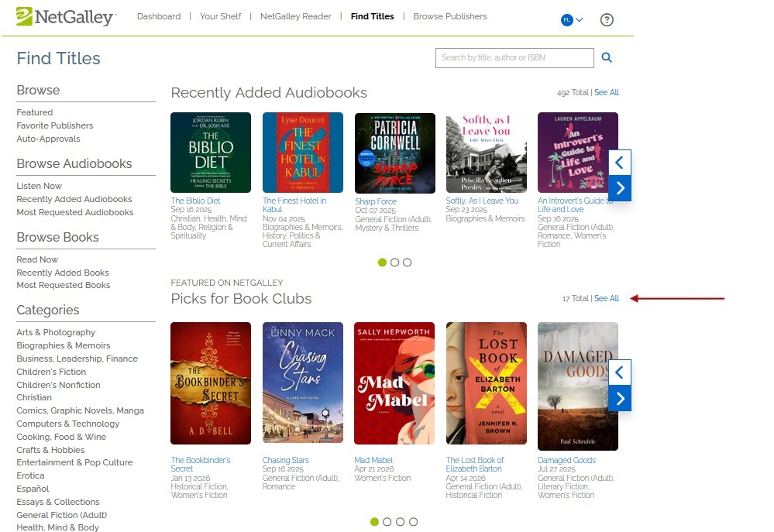Select Business, Leadership, Finance category
This screenshot has height=532, width=774.
point(77,359)
